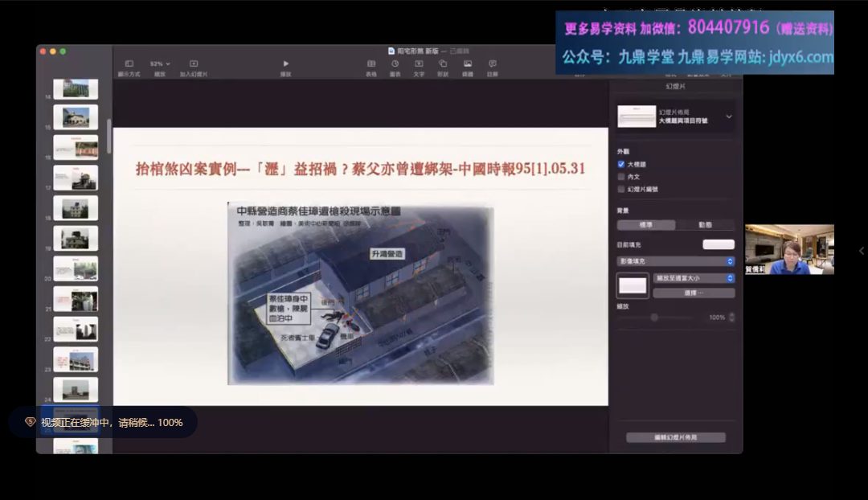Tick the 幻燈片編號 (Slide Number) checkbox

621,189
